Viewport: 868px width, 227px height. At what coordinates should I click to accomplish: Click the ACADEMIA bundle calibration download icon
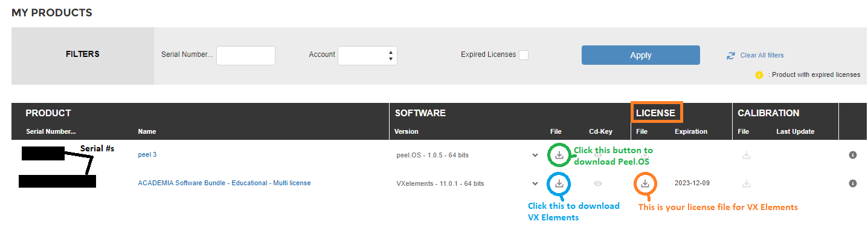pos(747,183)
